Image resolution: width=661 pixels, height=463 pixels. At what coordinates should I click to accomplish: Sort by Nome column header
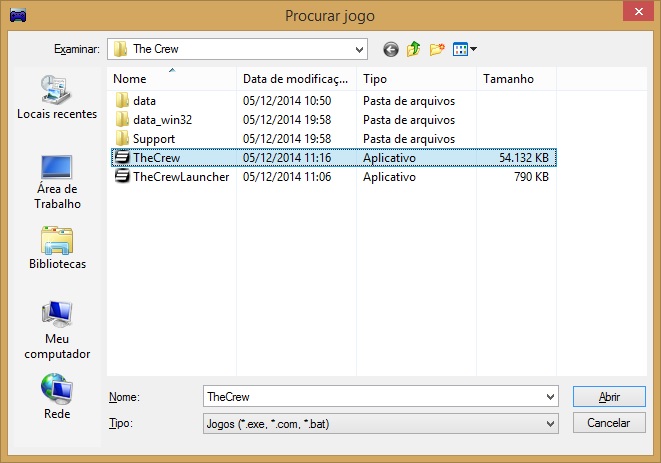(172, 79)
